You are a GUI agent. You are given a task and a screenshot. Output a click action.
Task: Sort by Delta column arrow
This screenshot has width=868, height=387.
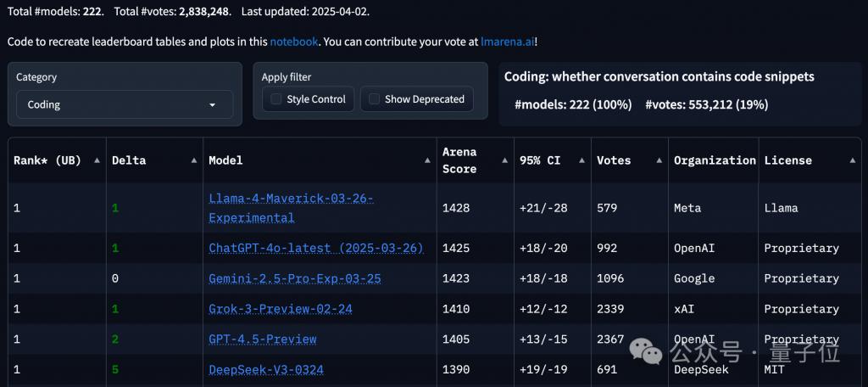(x=194, y=160)
